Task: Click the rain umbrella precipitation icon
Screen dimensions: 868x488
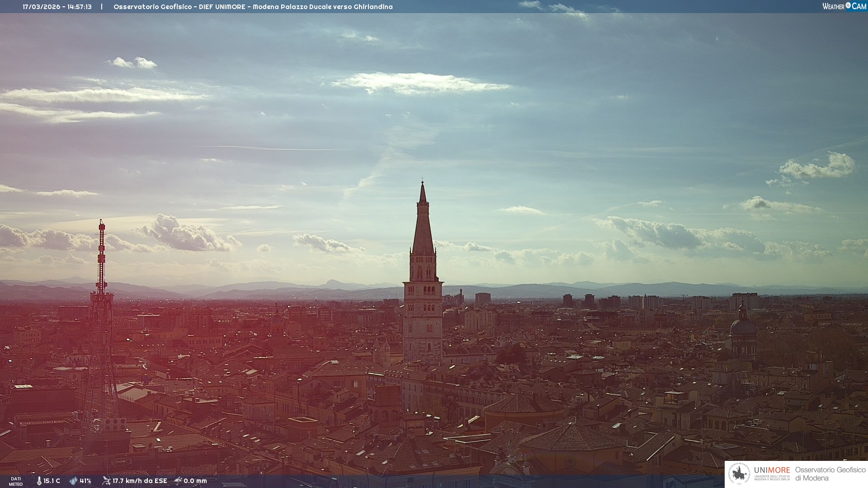Action: pos(178,481)
